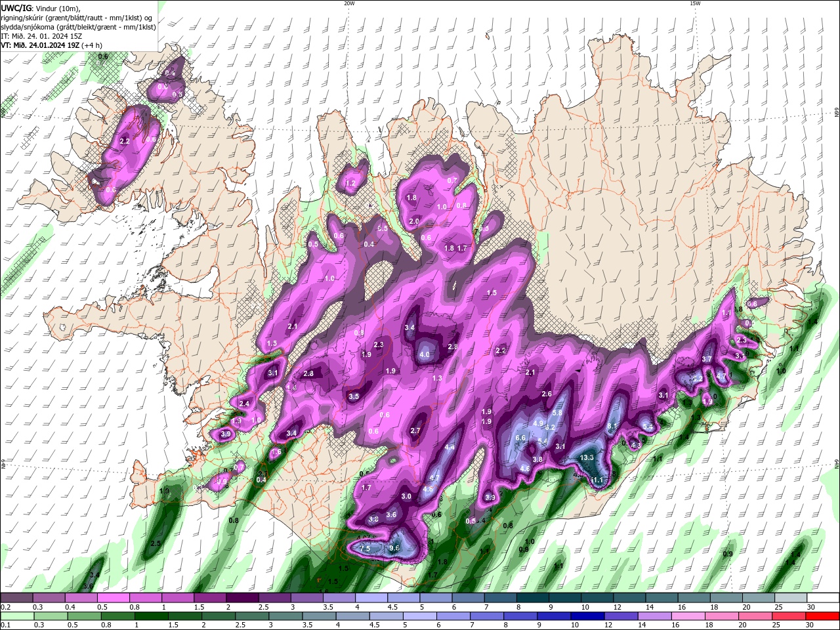Select the 6.6 map value

(x=521, y=438)
